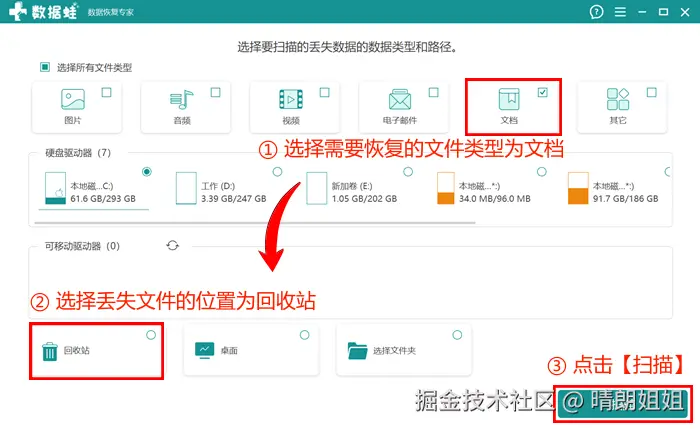
Task: Click the horizontal drive list scrollbar
Action: pos(255,222)
